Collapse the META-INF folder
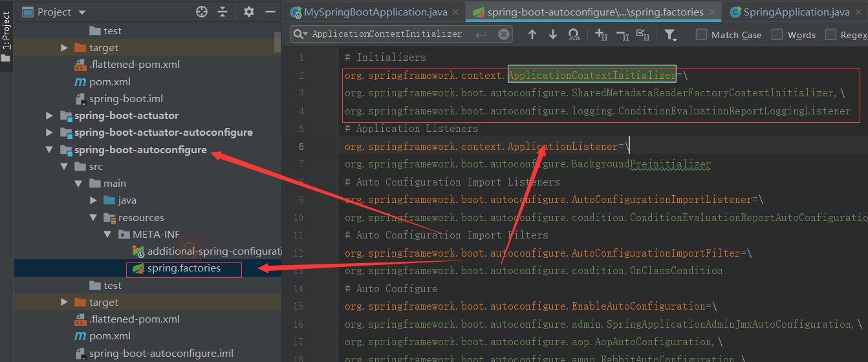Screen dimensions: 868x362 click(x=109, y=234)
